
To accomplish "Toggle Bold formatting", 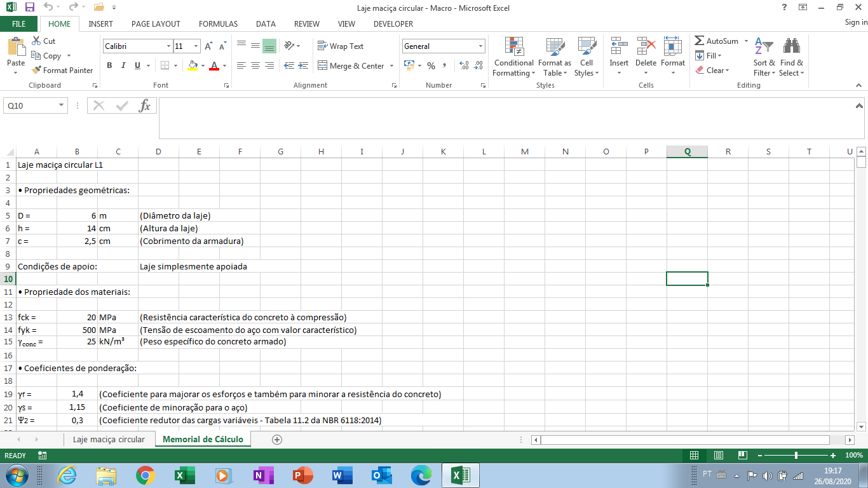I will point(109,65).
